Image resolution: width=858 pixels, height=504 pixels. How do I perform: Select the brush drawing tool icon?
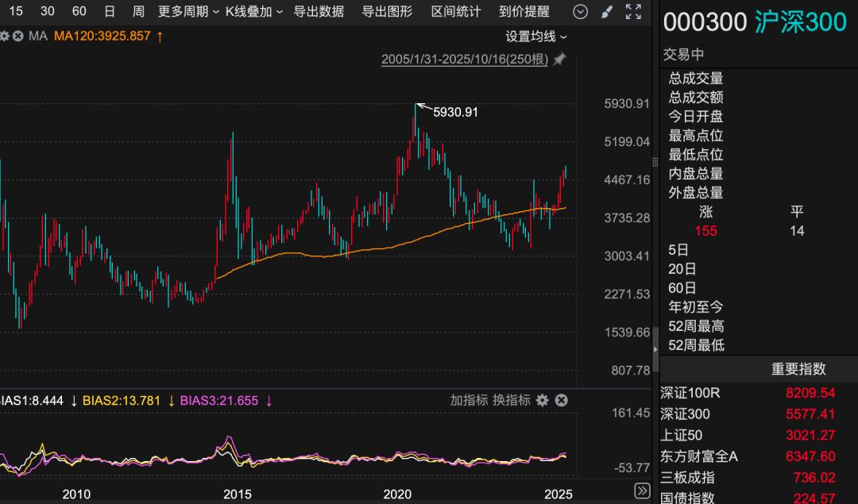pyautogui.click(x=607, y=11)
